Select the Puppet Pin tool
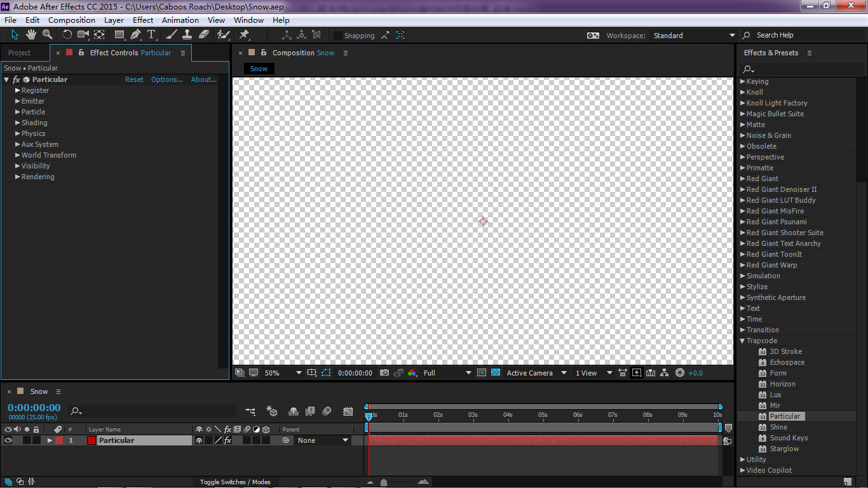 coord(244,34)
